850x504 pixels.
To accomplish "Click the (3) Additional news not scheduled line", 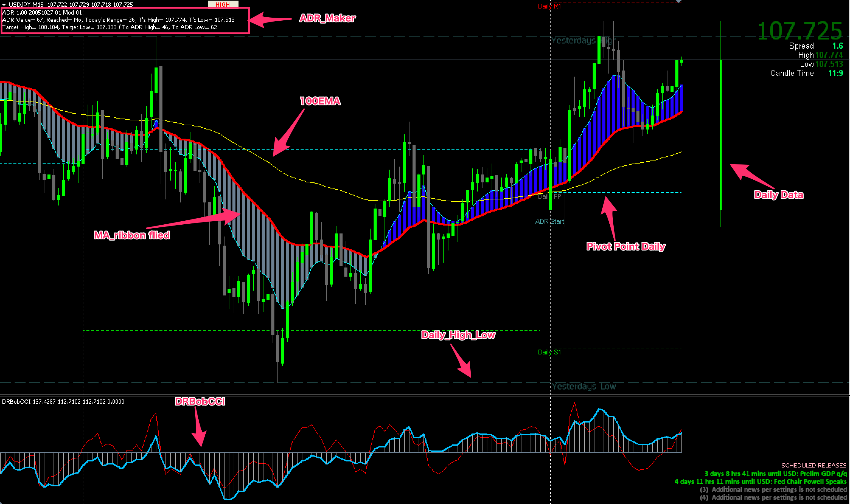I will tap(773, 489).
